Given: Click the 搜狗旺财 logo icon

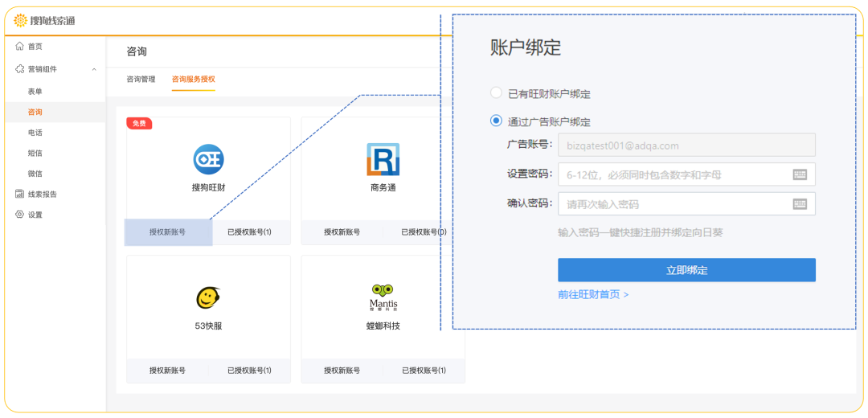Looking at the screenshot, I should pos(209,159).
